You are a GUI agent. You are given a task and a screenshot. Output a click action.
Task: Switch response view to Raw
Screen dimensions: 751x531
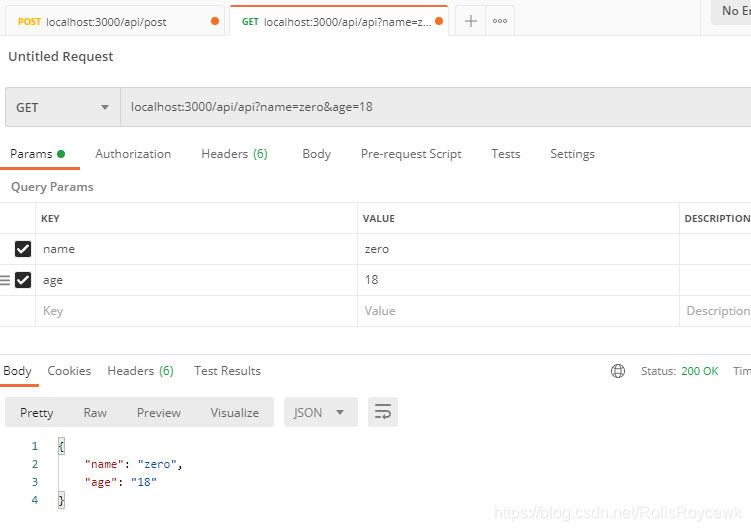(95, 413)
